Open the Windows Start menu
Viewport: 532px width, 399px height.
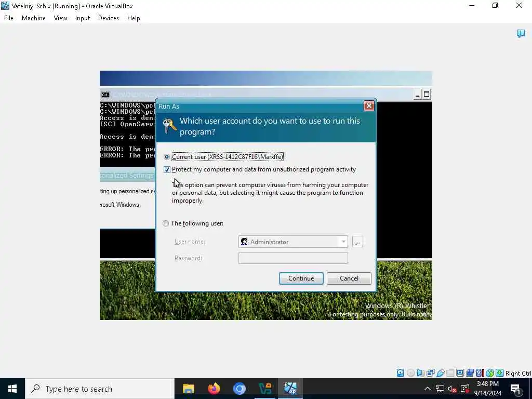(12, 389)
